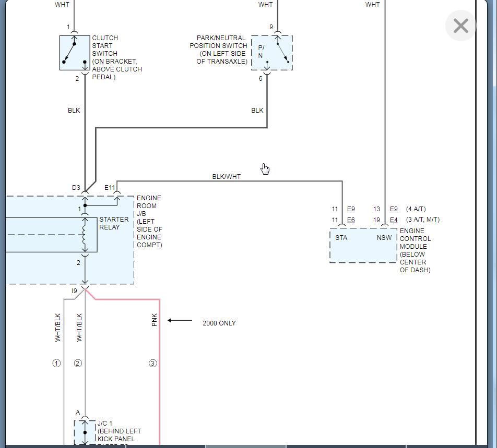Click the 'WHT' label above park/neutral switch
The height and width of the screenshot is (448, 497).
click(265, 4)
